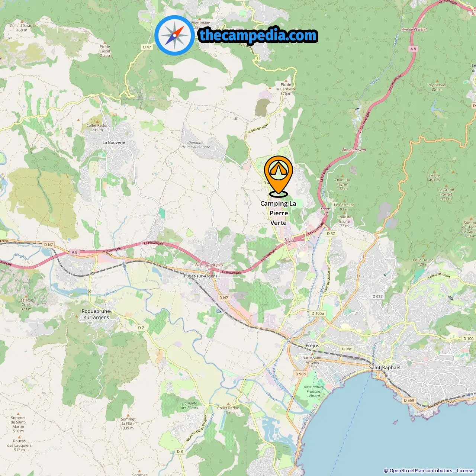Click the Pic de la Gardiette peak marker

[x=286, y=81]
